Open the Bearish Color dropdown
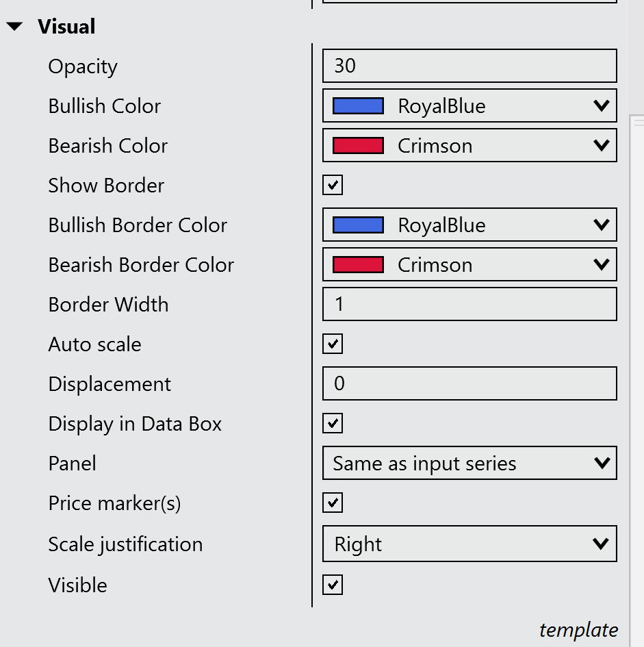The height and width of the screenshot is (647, 644). tap(601, 145)
